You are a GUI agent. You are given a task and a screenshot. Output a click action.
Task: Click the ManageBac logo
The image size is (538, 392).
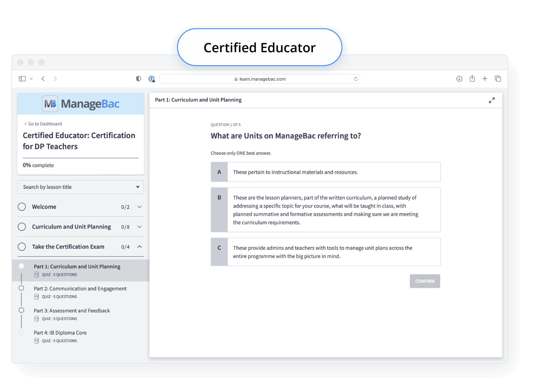[81, 104]
